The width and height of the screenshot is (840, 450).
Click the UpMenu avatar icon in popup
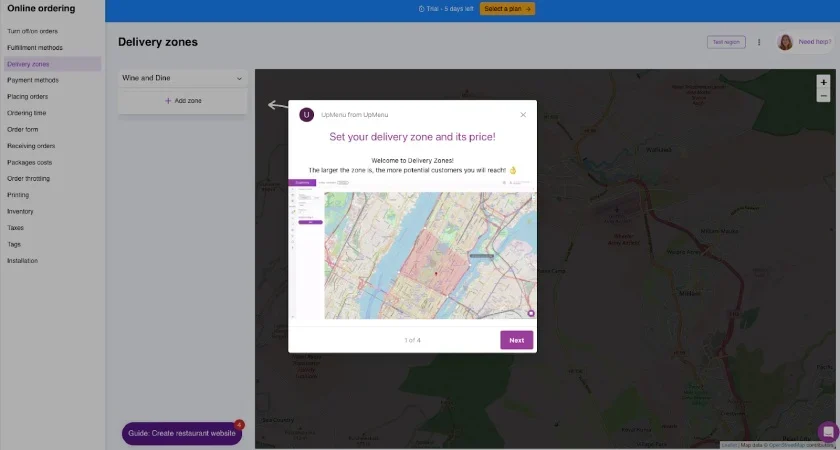(x=306, y=115)
